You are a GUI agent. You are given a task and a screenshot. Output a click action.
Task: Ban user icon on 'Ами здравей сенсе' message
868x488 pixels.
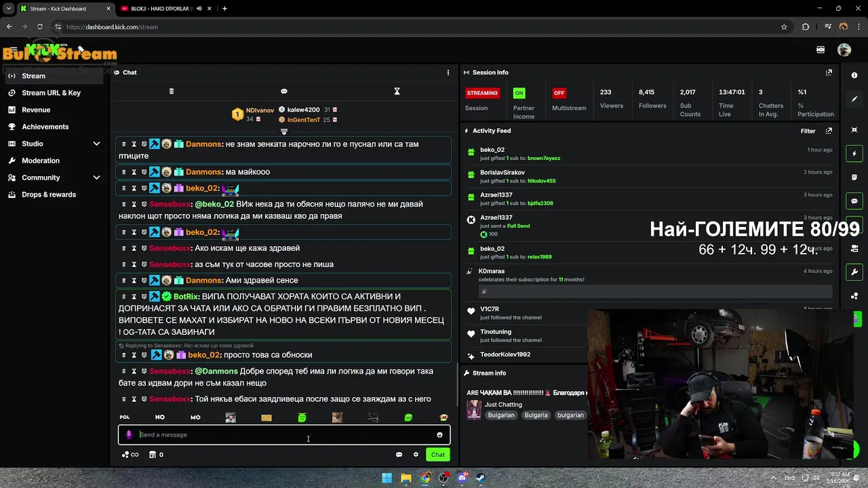[143, 281]
